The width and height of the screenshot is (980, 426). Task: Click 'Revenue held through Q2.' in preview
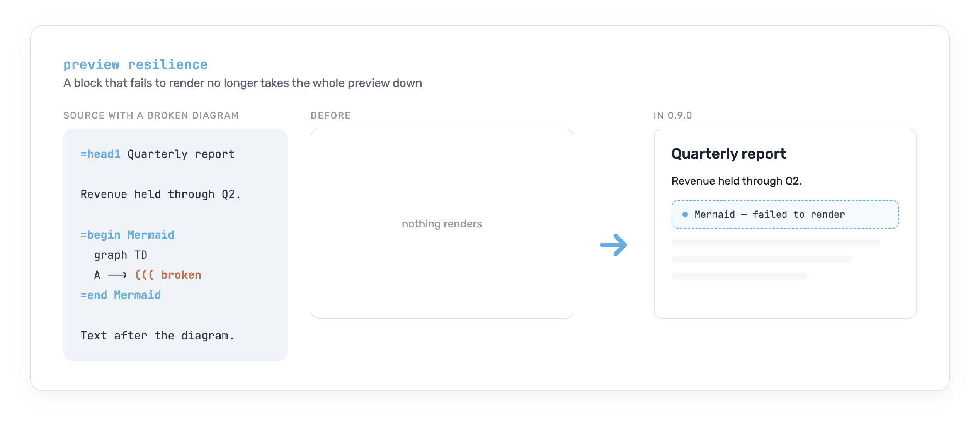737,181
